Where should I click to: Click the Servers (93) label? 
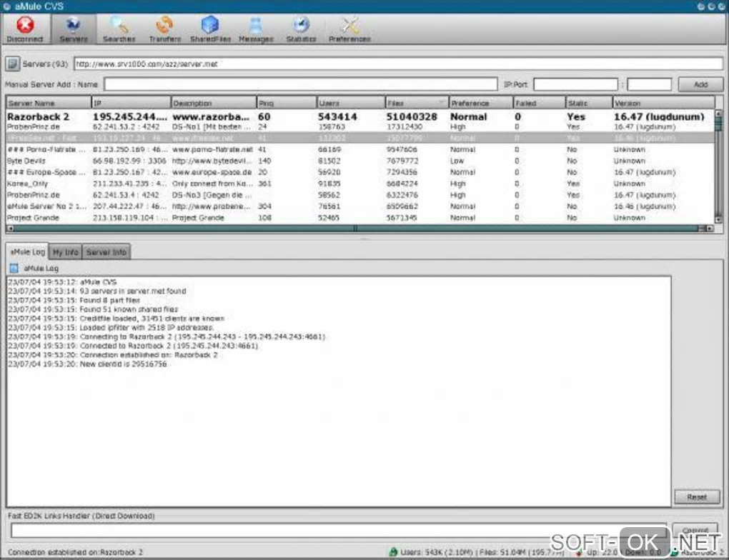click(x=45, y=64)
